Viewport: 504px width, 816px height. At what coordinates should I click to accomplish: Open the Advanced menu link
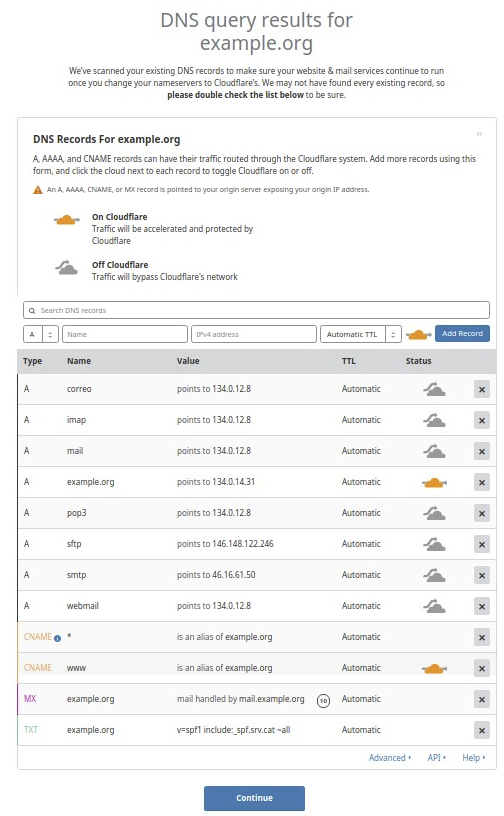[x=389, y=758]
